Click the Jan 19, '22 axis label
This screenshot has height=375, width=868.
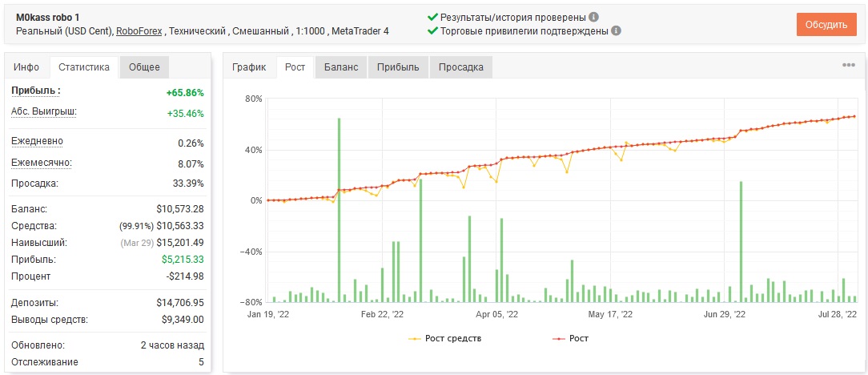pyautogui.click(x=268, y=314)
